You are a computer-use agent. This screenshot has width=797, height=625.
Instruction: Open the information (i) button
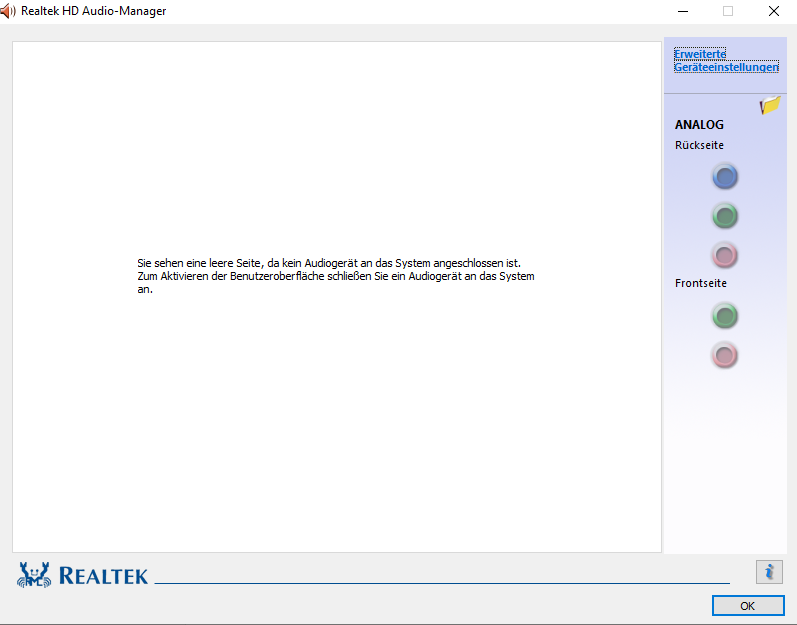tap(769, 572)
